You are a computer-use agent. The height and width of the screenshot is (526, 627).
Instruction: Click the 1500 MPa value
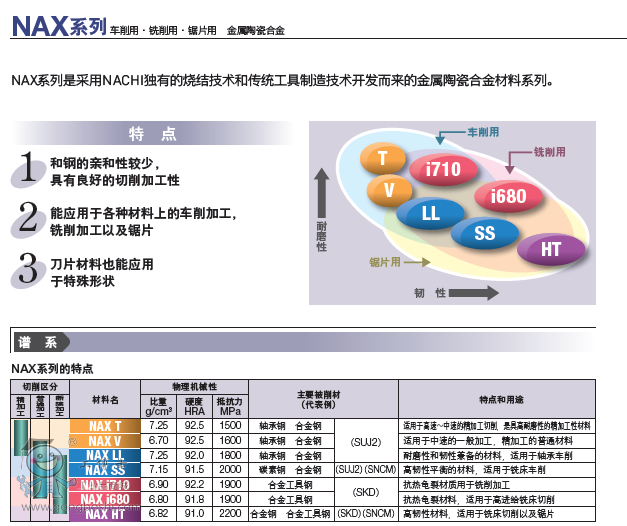tap(230, 426)
